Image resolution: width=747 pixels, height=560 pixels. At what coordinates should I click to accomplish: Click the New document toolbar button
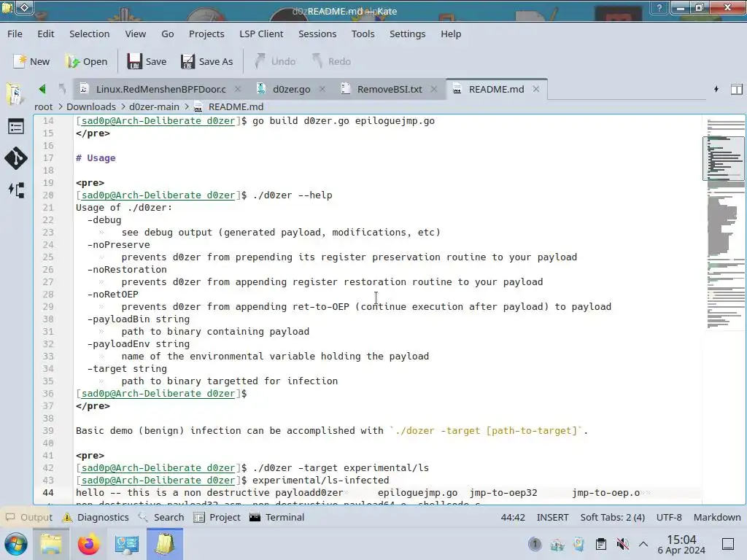coord(31,61)
